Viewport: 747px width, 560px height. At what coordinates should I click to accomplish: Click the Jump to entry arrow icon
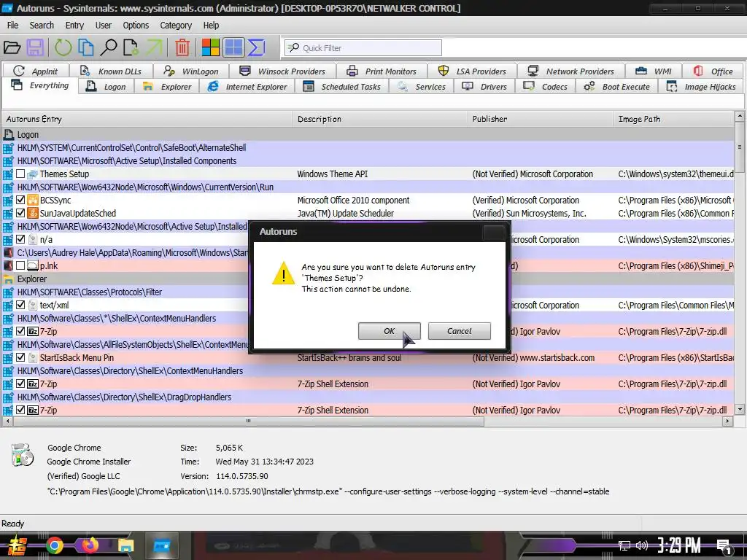tap(154, 47)
